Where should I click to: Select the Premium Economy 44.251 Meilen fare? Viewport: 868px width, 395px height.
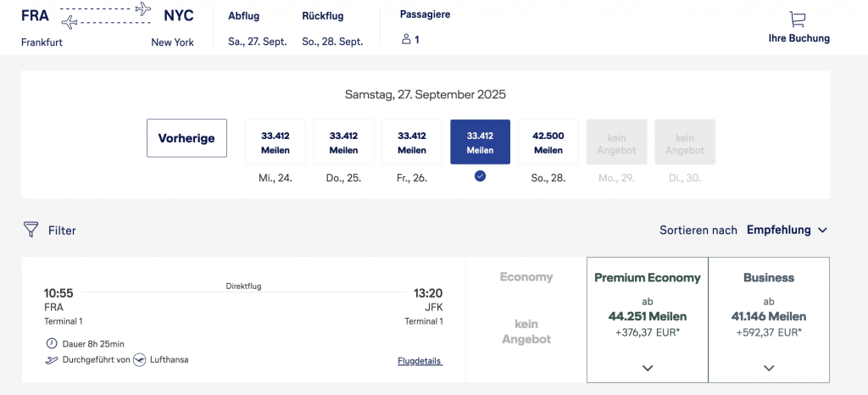(647, 316)
